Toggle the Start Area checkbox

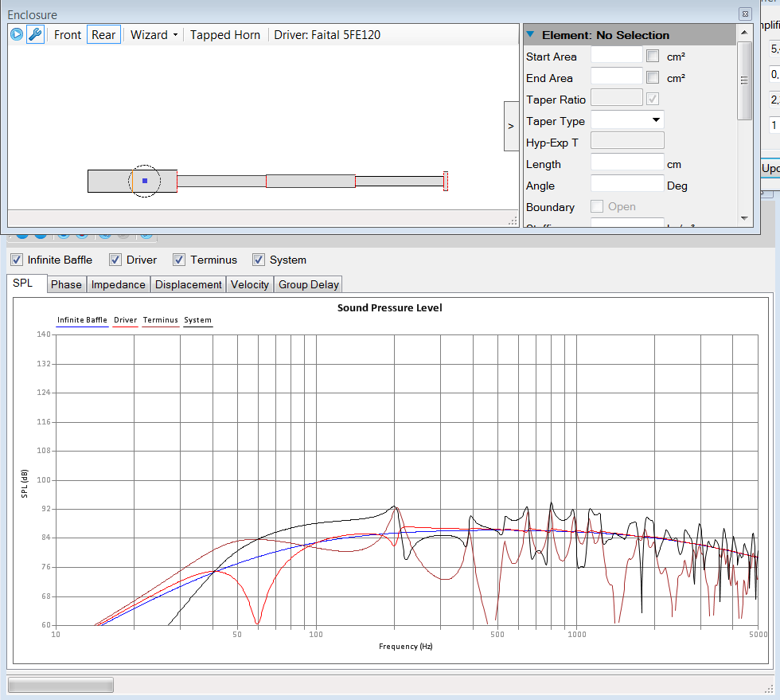coord(653,56)
